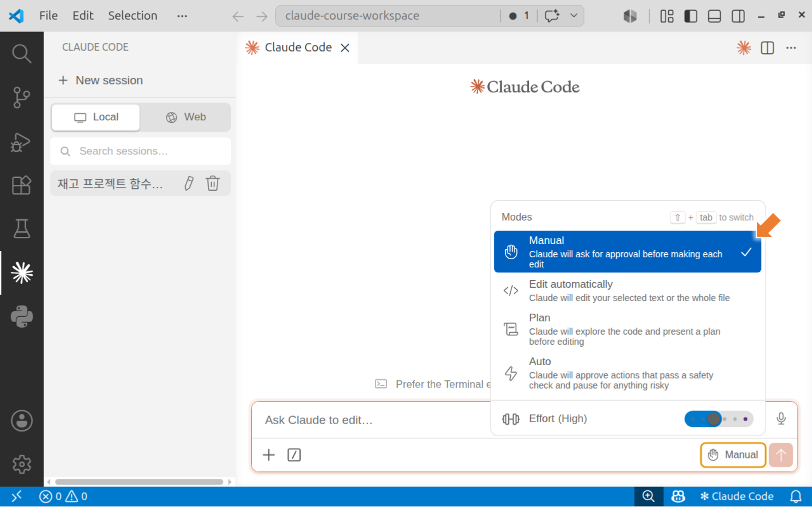This screenshot has width=812, height=507.
Task: Click the claude-course-workspace command center
Action: (388, 16)
